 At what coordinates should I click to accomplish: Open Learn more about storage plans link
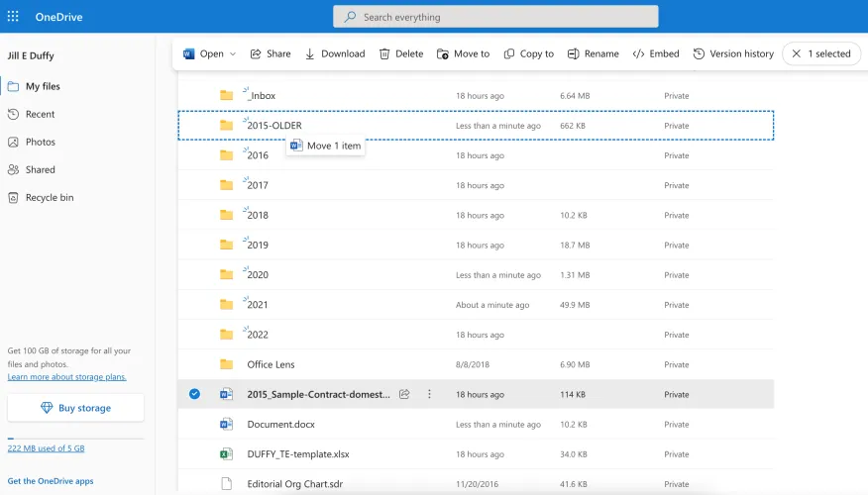(66, 377)
